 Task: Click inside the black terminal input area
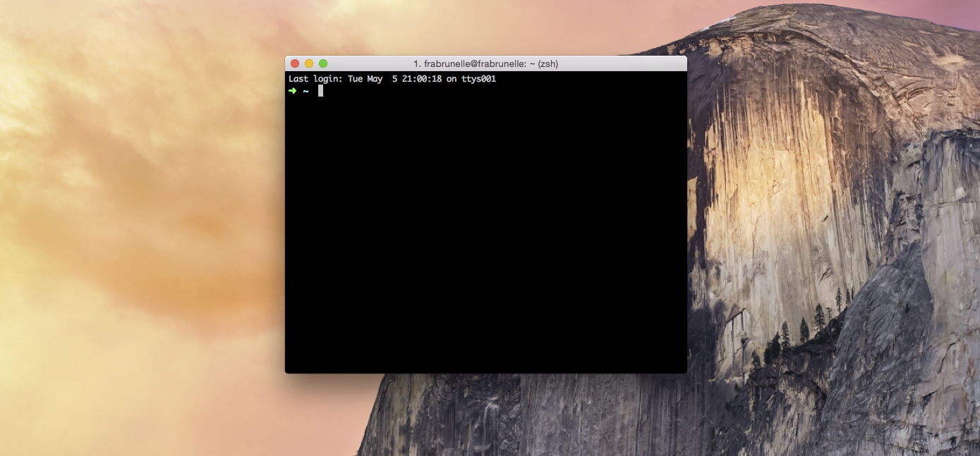tap(487, 211)
